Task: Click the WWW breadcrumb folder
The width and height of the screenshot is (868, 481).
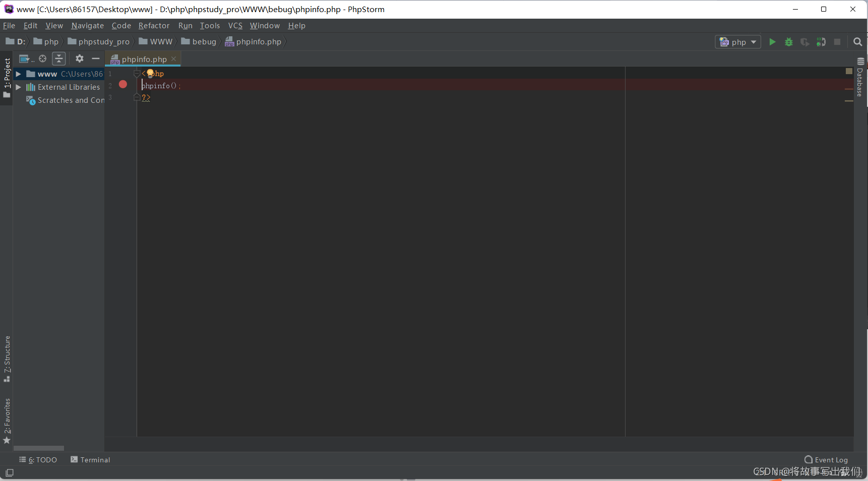Action: coord(156,42)
